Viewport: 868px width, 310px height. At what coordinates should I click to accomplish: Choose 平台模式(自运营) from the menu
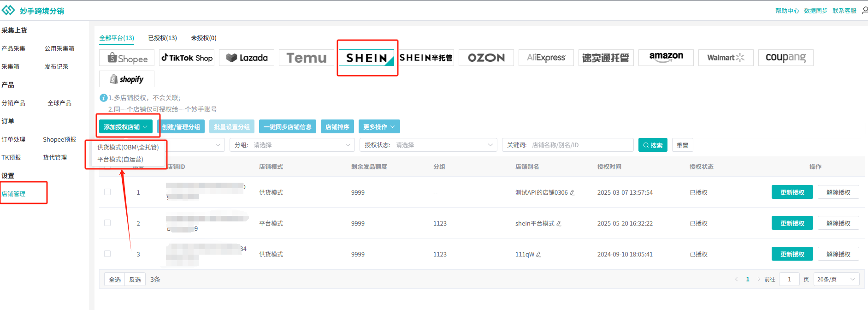click(x=120, y=159)
